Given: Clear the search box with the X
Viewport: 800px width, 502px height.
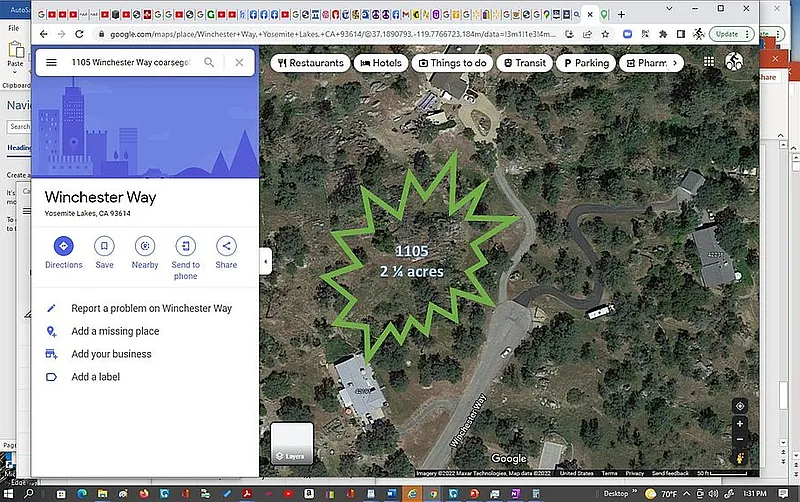Looking at the screenshot, I should pyautogui.click(x=239, y=62).
